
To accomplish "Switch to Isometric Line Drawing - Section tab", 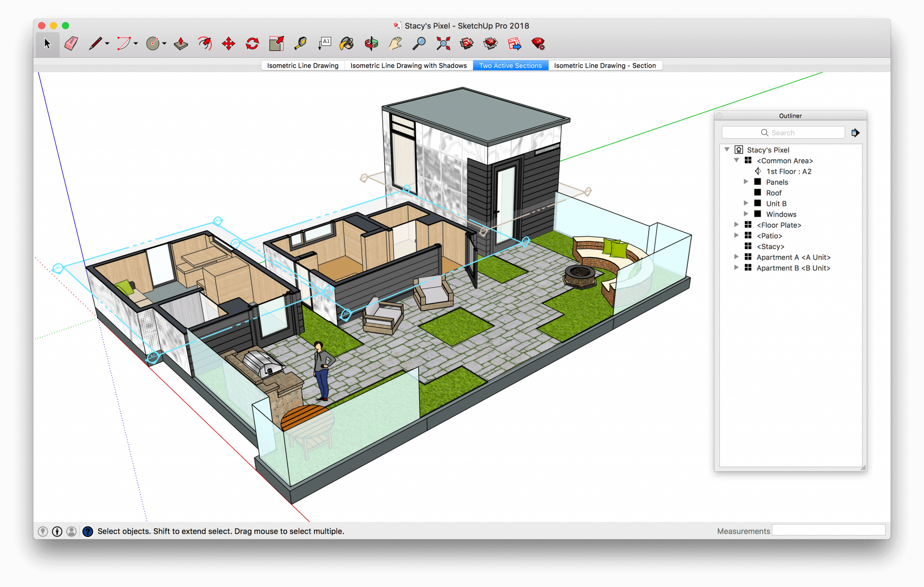I will tap(605, 65).
